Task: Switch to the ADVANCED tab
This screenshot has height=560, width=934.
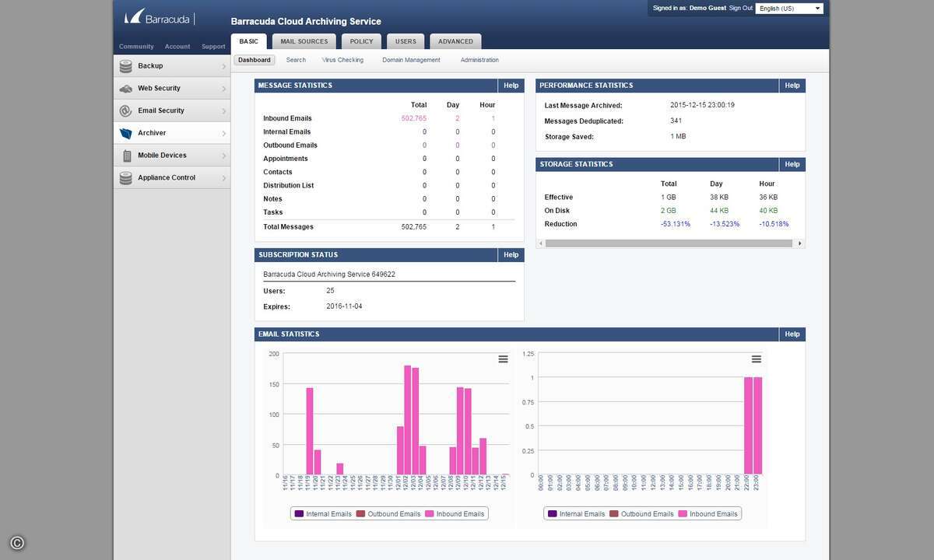Action: coord(455,41)
